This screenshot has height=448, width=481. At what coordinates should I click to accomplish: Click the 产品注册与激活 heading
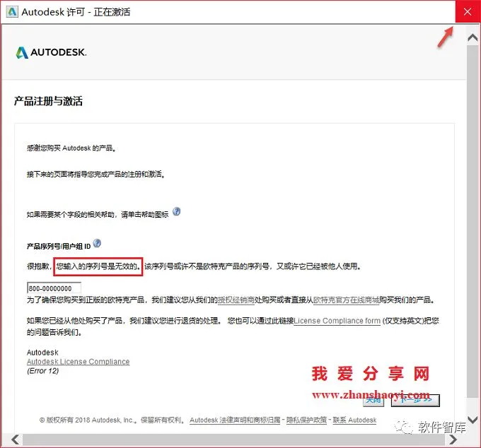click(x=48, y=101)
